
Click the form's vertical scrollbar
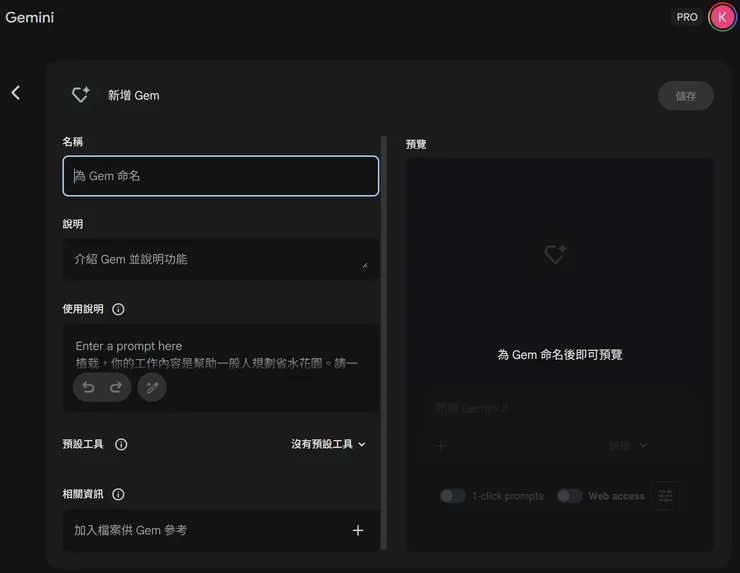pyautogui.click(x=384, y=343)
